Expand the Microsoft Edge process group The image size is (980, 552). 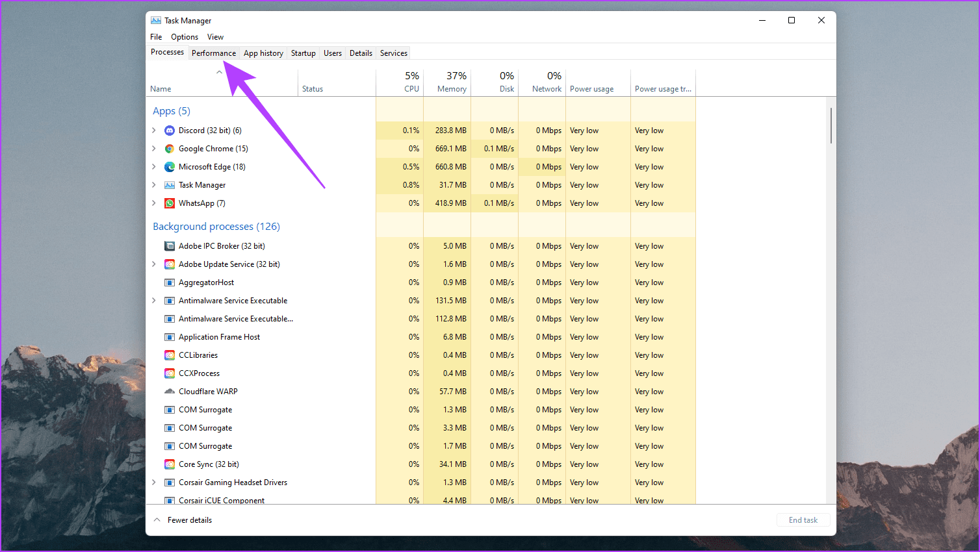[154, 167]
